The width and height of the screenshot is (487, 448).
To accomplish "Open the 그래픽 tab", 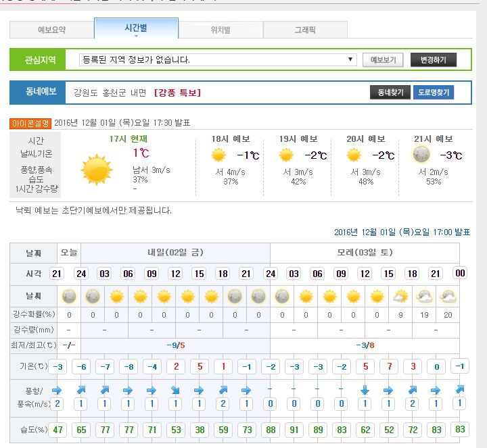I will pos(305,30).
